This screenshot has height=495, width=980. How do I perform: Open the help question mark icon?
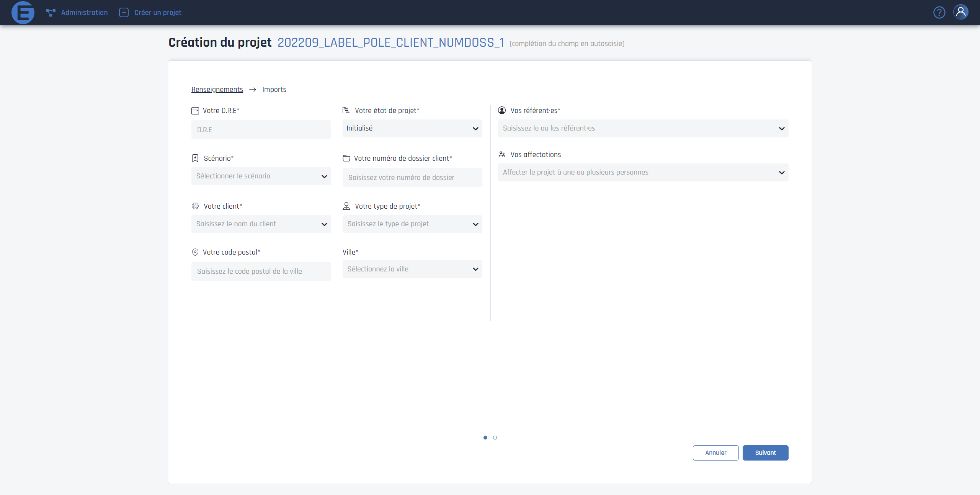(939, 13)
